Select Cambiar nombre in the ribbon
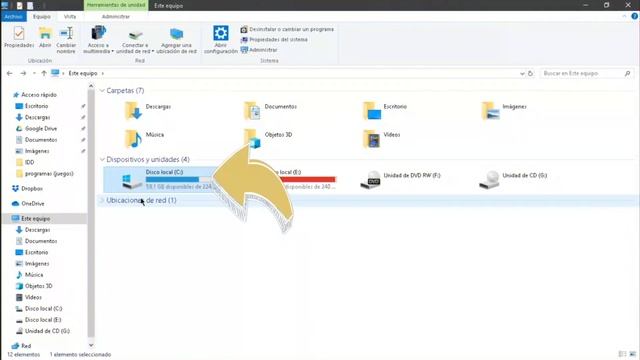The width and height of the screenshot is (640, 360). point(66,40)
